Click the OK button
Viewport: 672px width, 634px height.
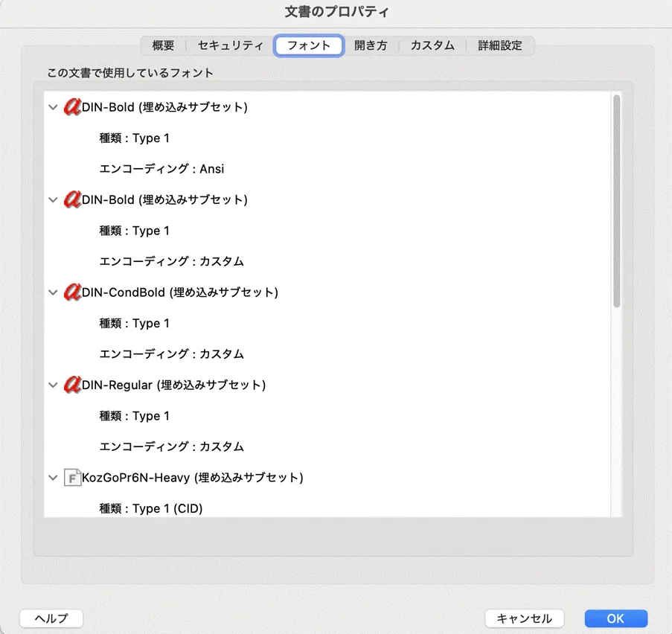click(x=615, y=618)
